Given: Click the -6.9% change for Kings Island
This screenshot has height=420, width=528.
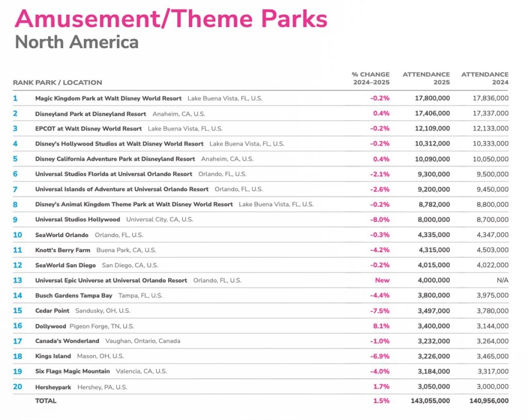Looking at the screenshot, I should (380, 357).
